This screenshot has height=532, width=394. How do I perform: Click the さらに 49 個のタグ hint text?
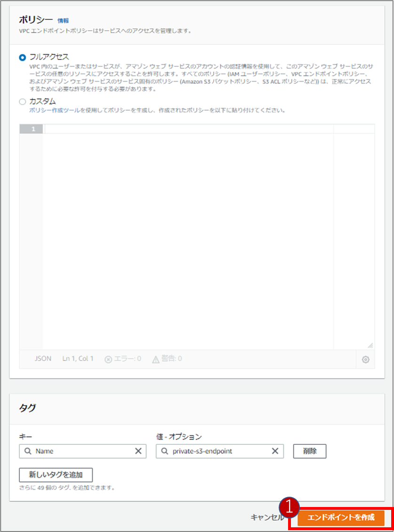coord(67,488)
